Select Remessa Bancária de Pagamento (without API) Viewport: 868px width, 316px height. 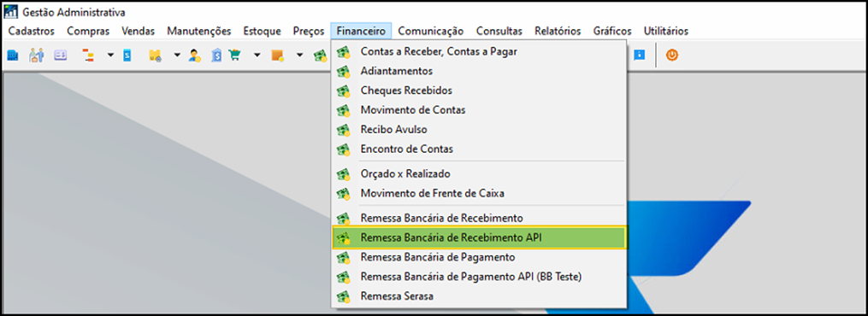click(x=479, y=257)
